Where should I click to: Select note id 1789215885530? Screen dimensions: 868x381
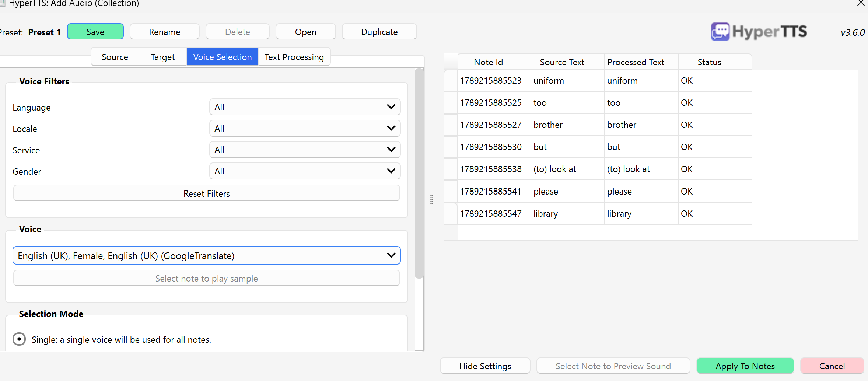tap(494, 147)
